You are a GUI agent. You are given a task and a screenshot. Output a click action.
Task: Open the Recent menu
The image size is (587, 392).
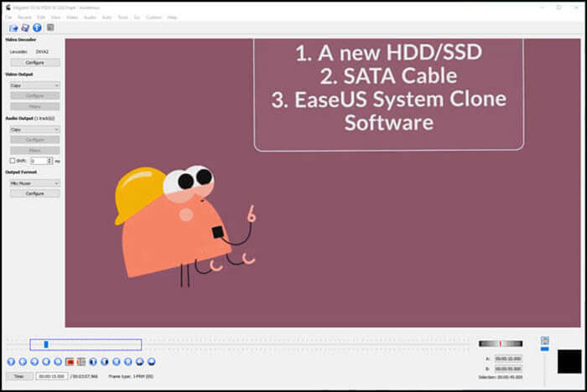pos(24,18)
